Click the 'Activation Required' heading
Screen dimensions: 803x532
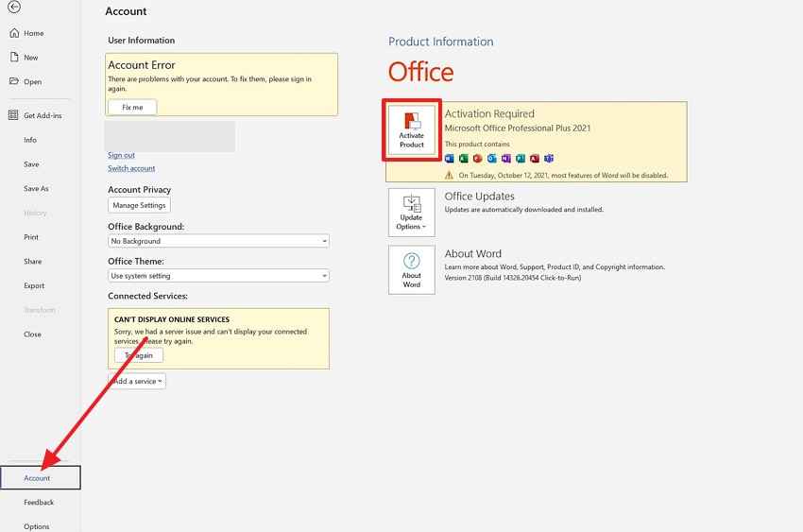(489, 113)
